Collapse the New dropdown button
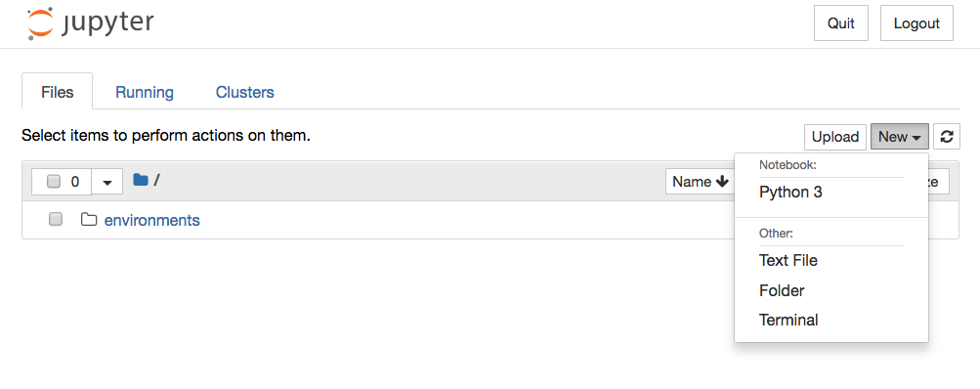Viewport: 980px width, 389px height. tap(899, 137)
